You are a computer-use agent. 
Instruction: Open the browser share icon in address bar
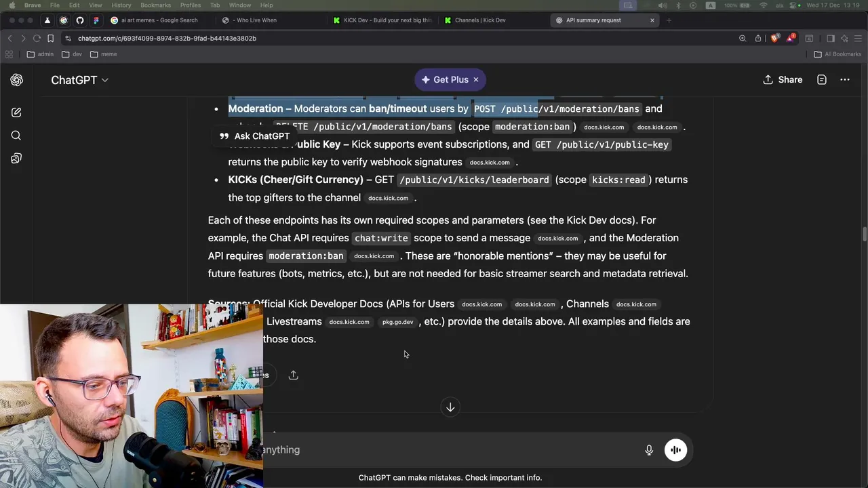758,39
